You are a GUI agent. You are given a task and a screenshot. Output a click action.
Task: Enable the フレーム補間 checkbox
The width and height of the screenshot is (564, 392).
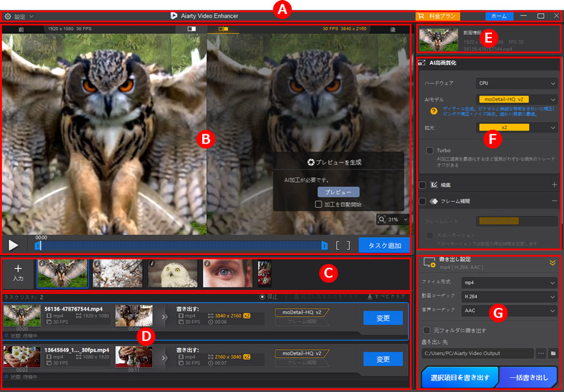pos(423,201)
